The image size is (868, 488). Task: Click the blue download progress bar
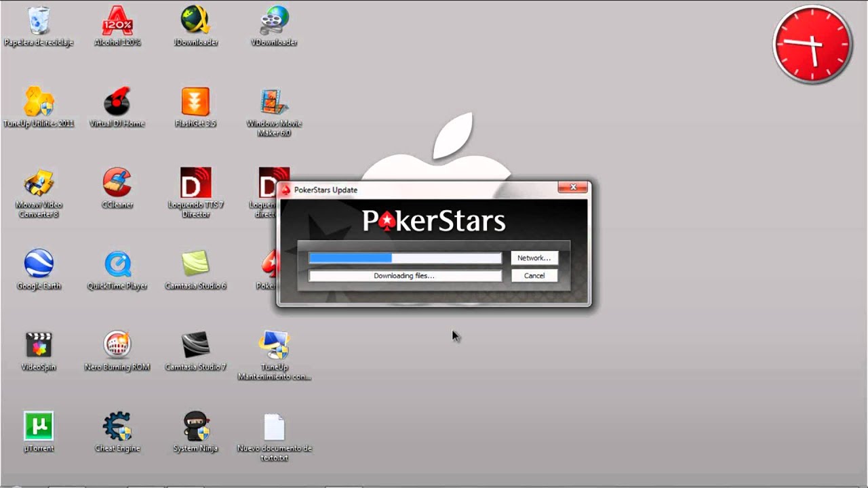405,258
